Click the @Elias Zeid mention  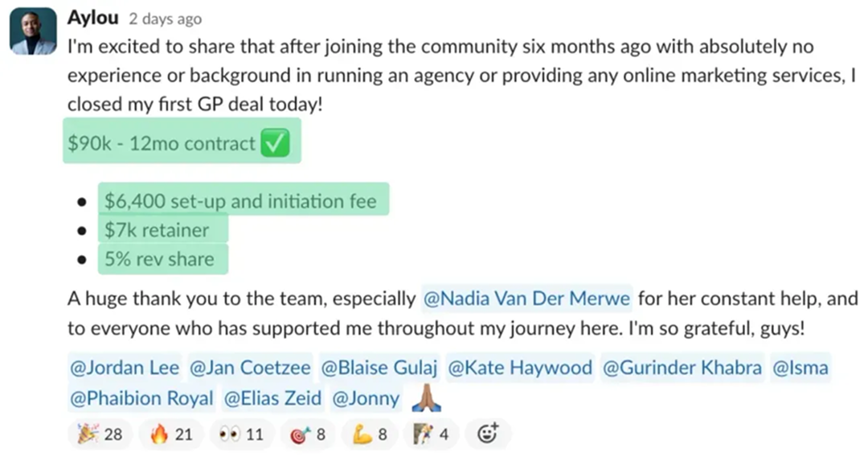click(x=273, y=398)
